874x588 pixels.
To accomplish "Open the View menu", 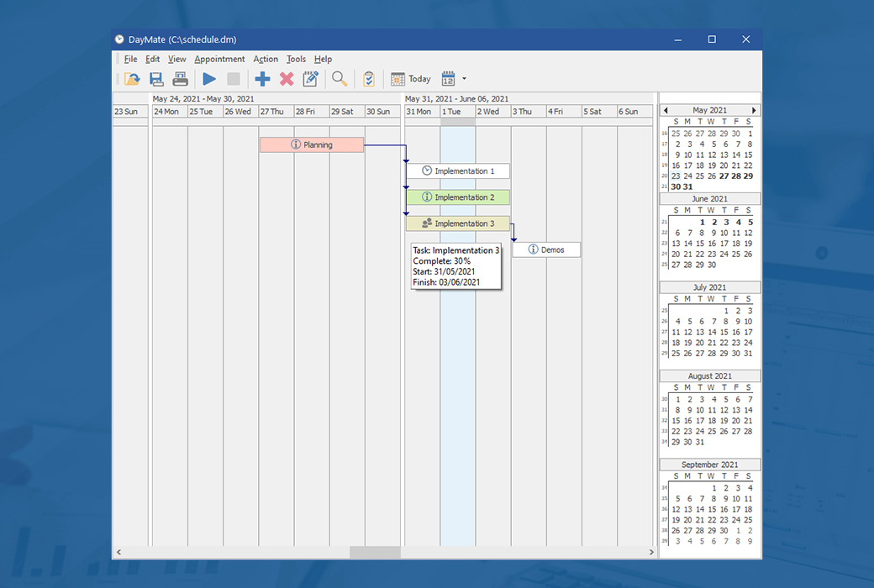I will pyautogui.click(x=176, y=59).
